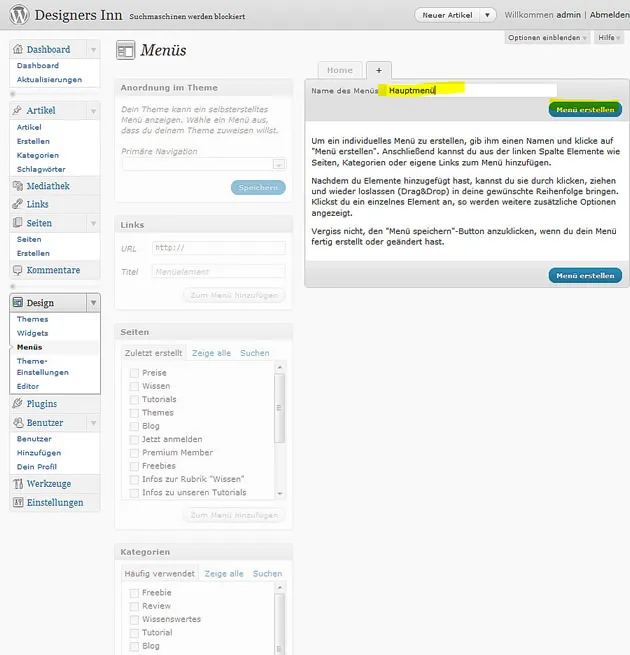Screen dimensions: 630x655
Task: Click the Mediathek media icon
Action: click(x=18, y=186)
